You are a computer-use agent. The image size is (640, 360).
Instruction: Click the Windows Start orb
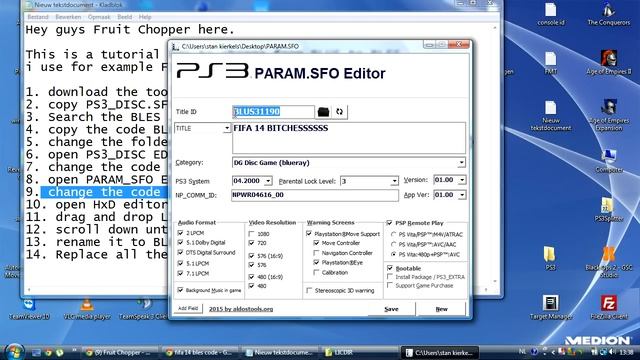pos(15,352)
